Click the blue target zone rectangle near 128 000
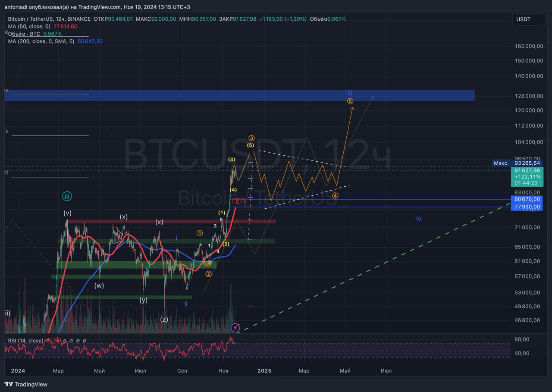The width and height of the screenshot is (552, 392). click(x=239, y=95)
